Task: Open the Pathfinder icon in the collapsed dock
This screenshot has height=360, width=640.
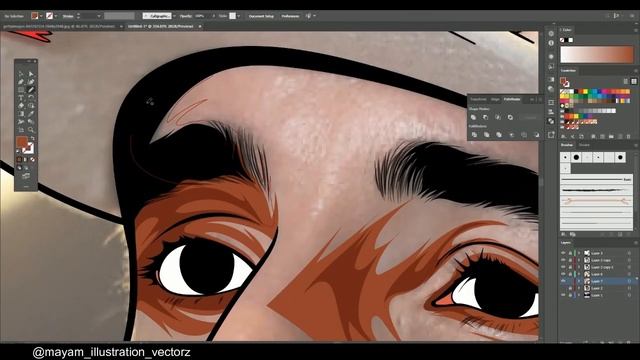Action: 551,121
